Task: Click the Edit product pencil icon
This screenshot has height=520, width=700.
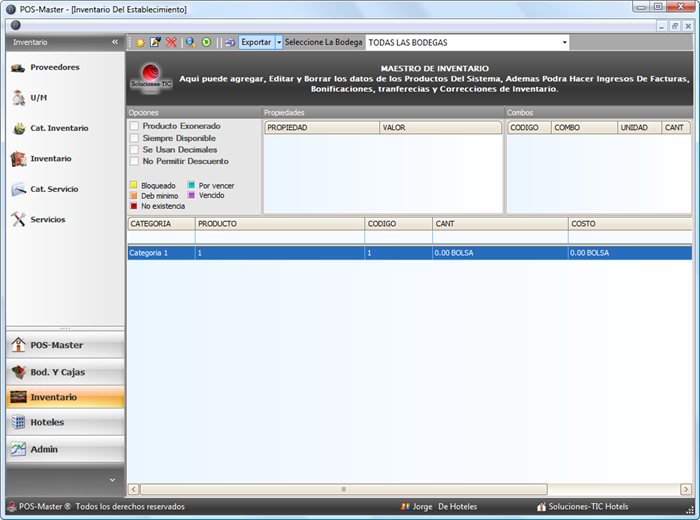Action: click(155, 42)
